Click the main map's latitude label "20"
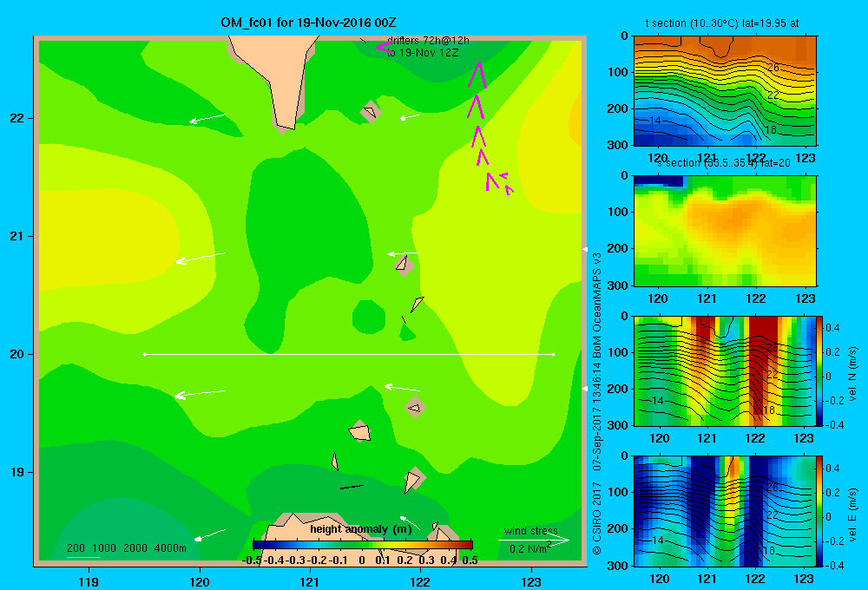 (x=16, y=354)
